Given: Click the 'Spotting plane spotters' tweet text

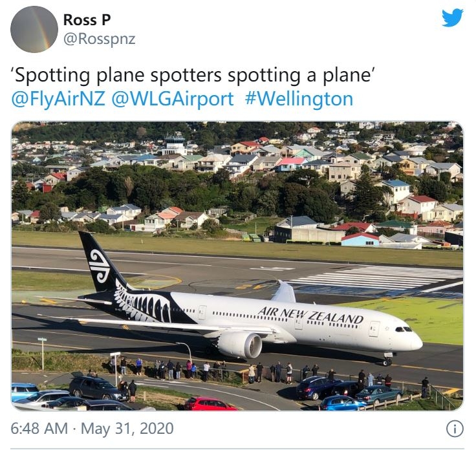Looking at the screenshot, I should click(x=193, y=75).
